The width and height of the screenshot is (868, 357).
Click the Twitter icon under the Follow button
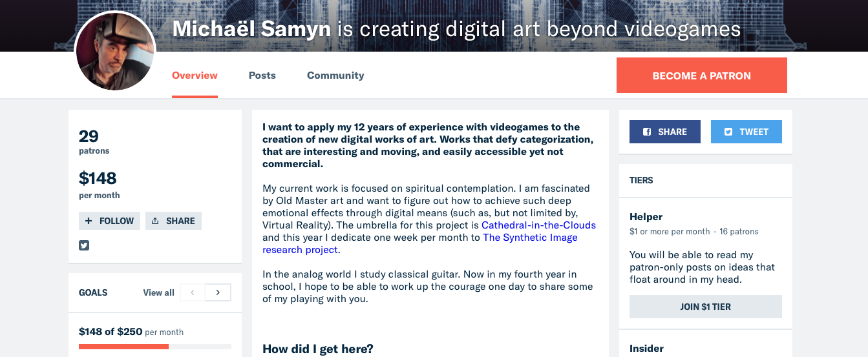(84, 245)
